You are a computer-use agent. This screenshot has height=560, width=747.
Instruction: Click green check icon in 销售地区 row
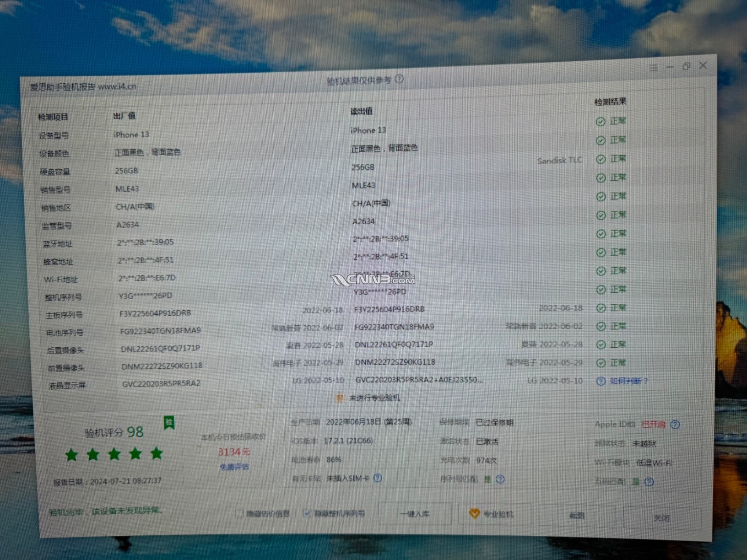601,197
